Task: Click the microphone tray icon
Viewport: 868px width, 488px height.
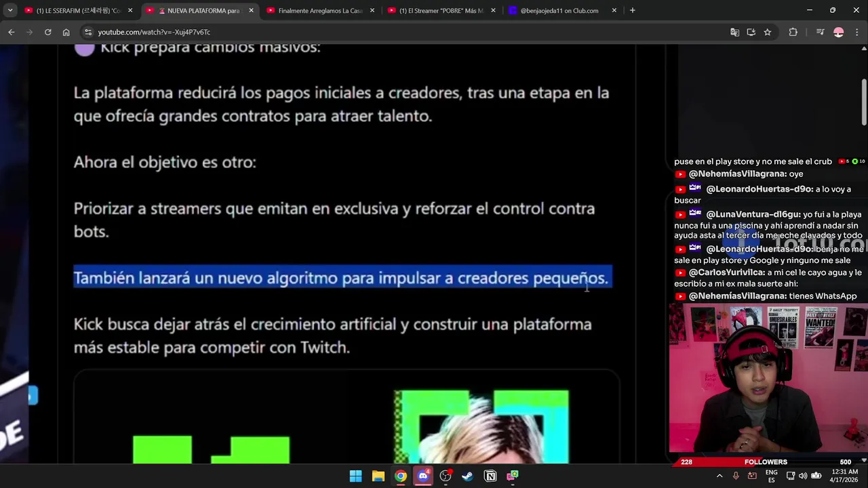Action: (x=736, y=476)
